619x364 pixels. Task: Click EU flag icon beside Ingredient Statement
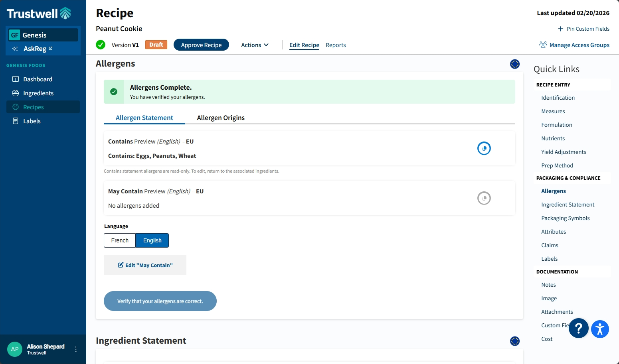pyautogui.click(x=514, y=341)
